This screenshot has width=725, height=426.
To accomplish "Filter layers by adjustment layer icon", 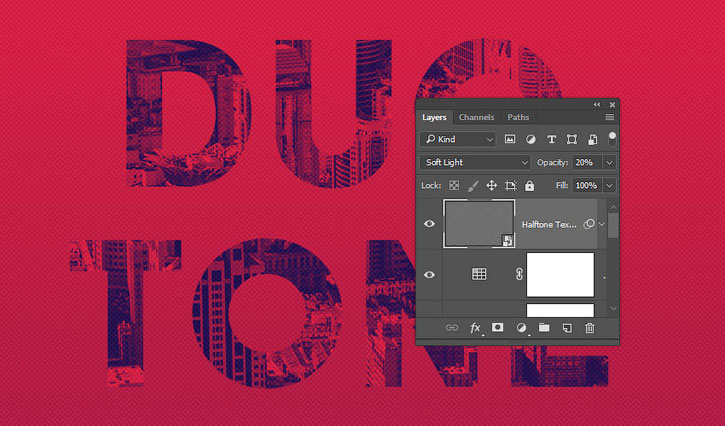I will pos(531,139).
